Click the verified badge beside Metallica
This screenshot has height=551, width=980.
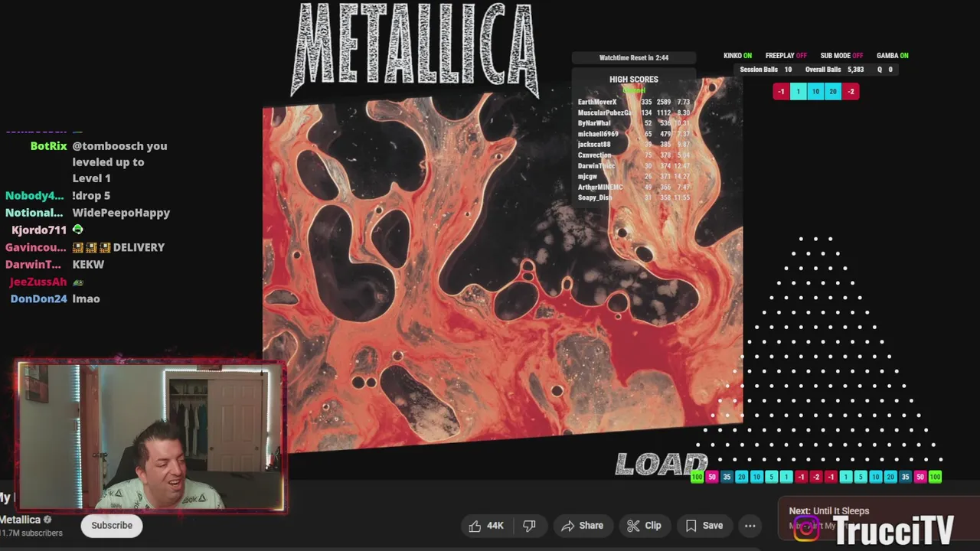pos(47,520)
